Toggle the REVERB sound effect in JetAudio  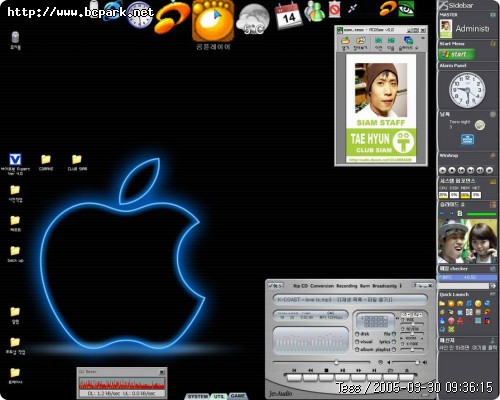[x=403, y=329]
